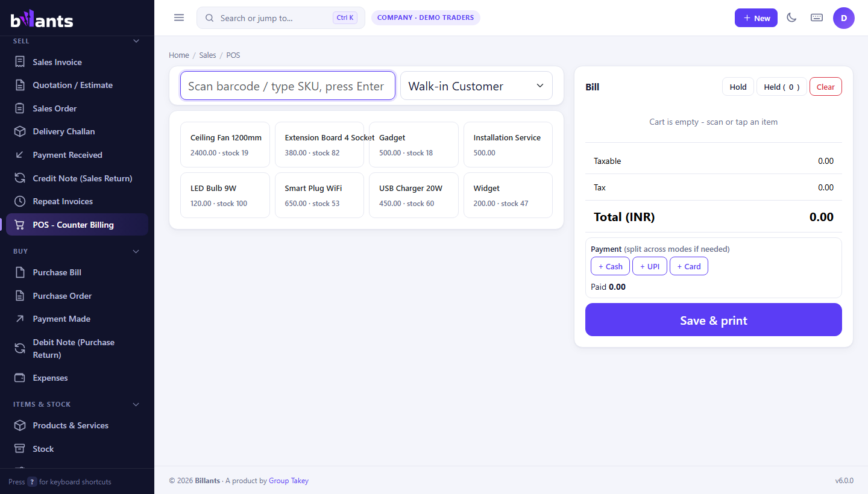868x494 pixels.
Task: Click the Search or jump to box
Action: [281, 18]
